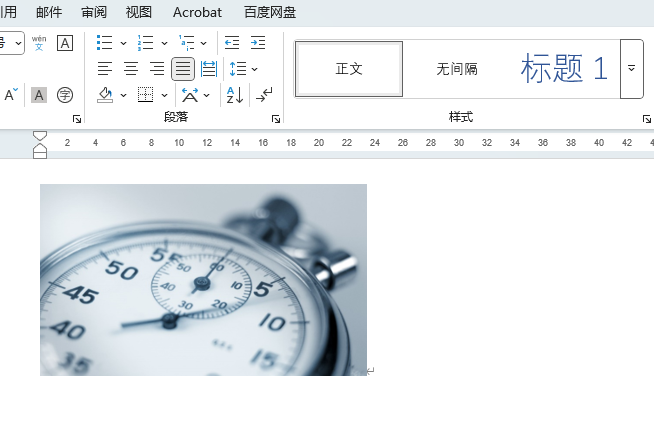Apply the 无间隔 style
Viewport: 654px width, 448px height.
[x=457, y=69]
